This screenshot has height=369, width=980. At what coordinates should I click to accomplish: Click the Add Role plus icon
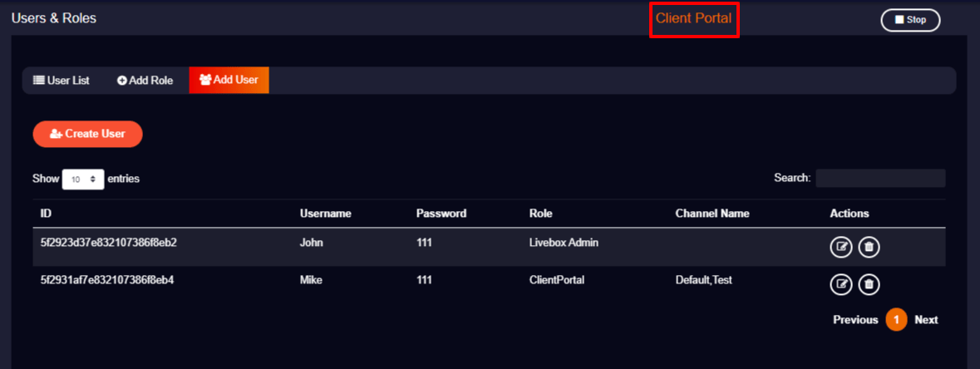pyautogui.click(x=122, y=81)
